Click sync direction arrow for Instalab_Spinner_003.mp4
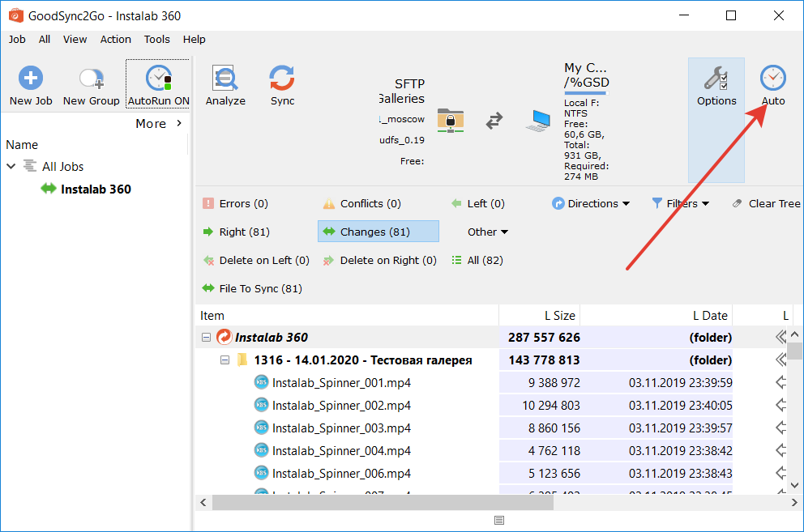This screenshot has height=532, width=804. 780,428
